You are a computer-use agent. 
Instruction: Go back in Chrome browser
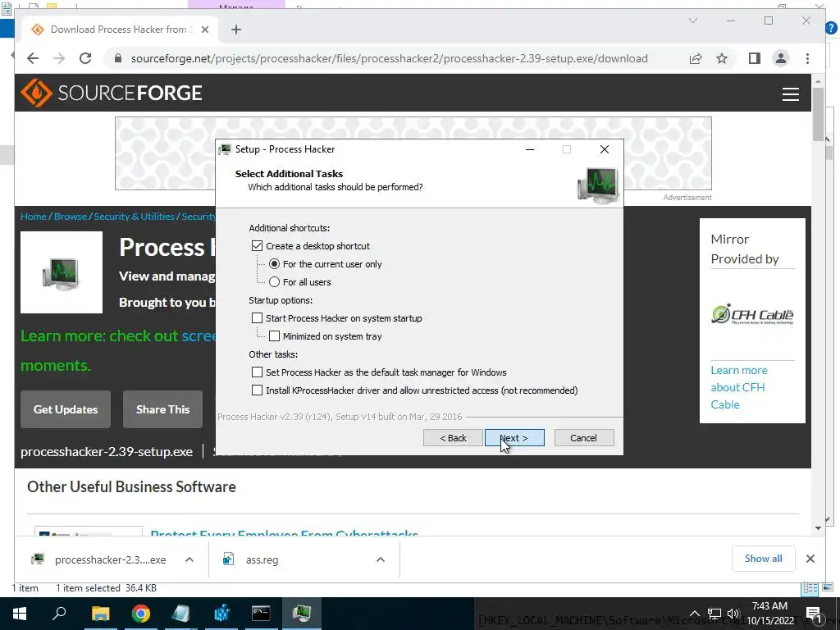tap(33, 58)
